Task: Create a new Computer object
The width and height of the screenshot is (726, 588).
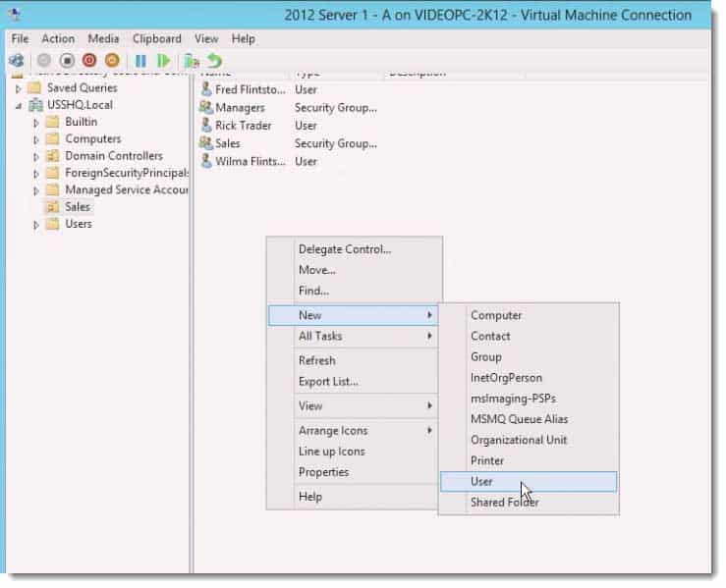Action: (529, 315)
